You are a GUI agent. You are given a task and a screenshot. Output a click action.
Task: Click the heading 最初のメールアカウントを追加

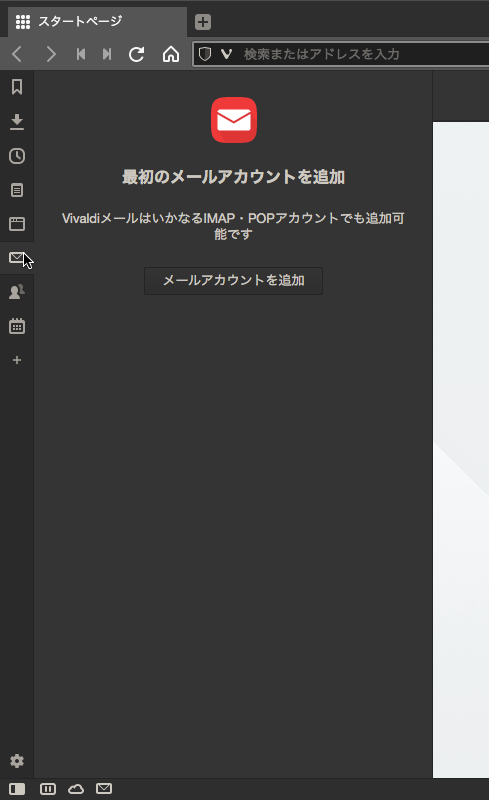pyautogui.click(x=233, y=177)
